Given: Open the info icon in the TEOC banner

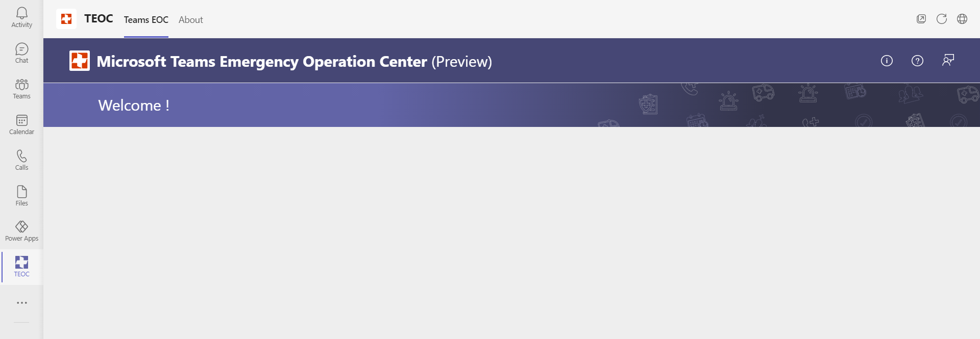Looking at the screenshot, I should coord(887,61).
